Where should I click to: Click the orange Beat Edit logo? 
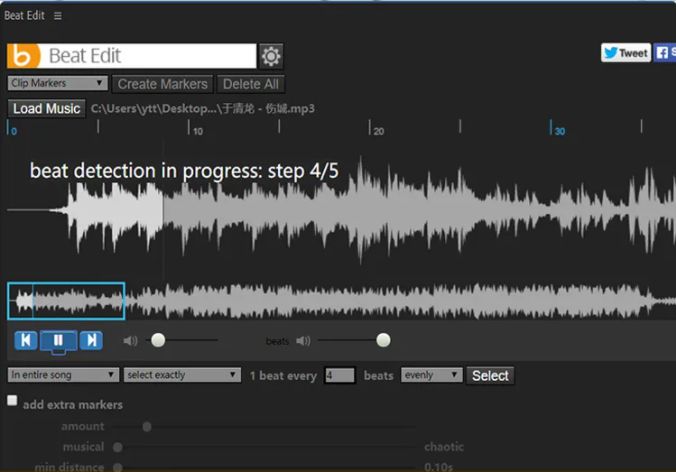click(24, 56)
